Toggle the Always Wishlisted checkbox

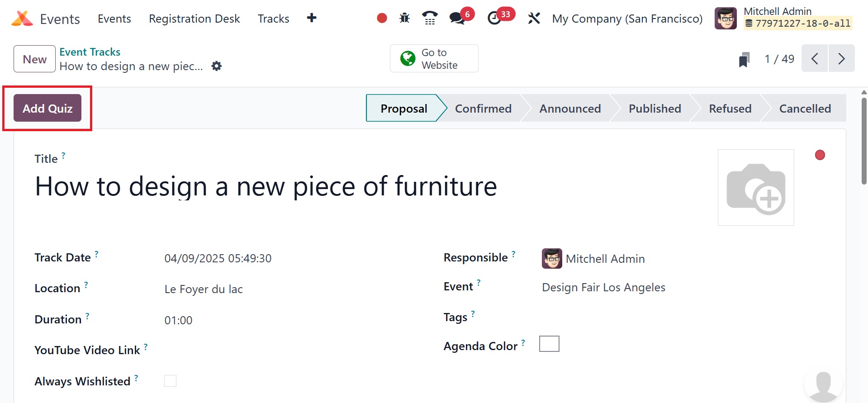pyautogui.click(x=170, y=381)
